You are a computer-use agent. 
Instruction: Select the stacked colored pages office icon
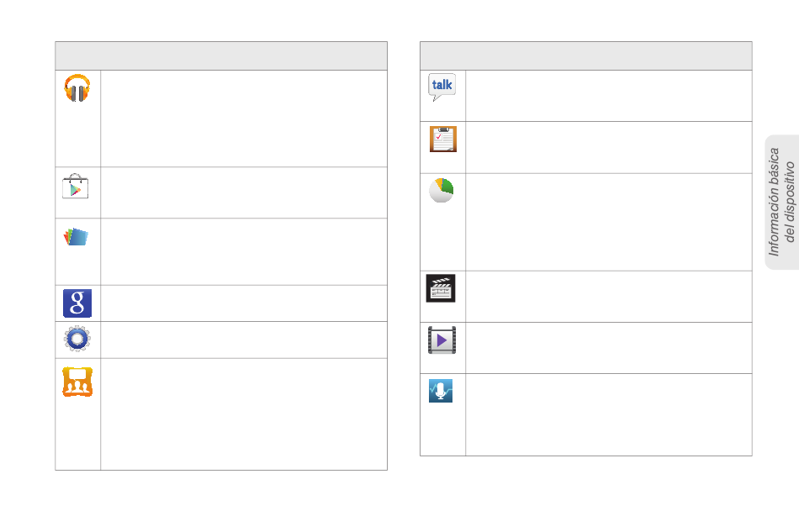click(76, 237)
